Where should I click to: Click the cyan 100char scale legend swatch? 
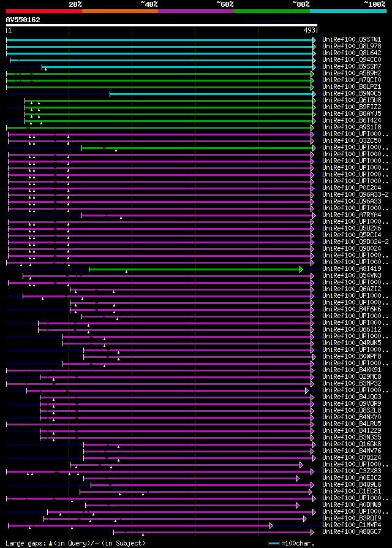pyautogui.click(x=274, y=544)
